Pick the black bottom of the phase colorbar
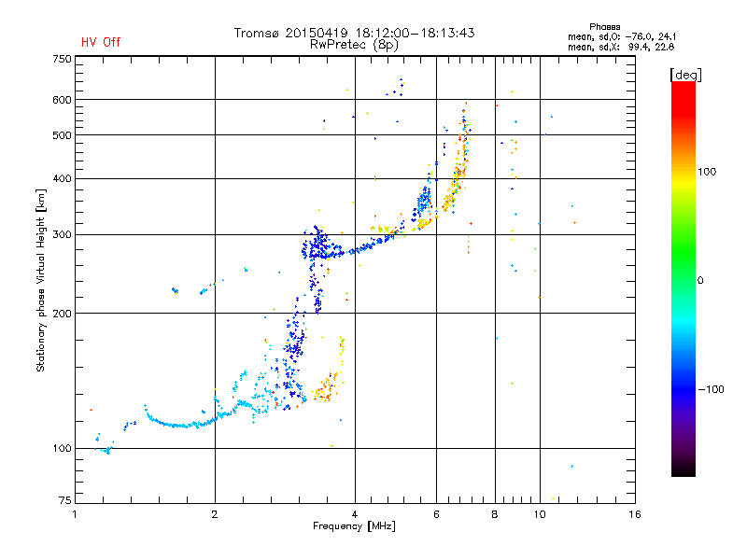 [684, 469]
